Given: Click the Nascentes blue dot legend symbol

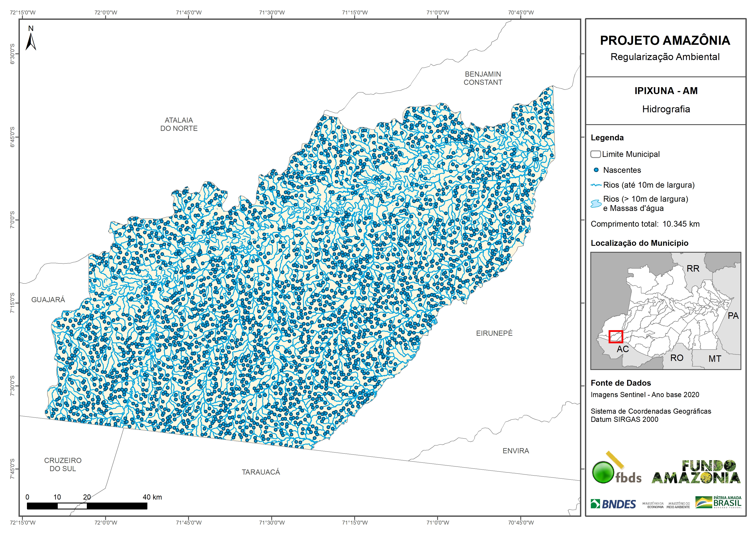Looking at the screenshot, I should click(x=596, y=170).
